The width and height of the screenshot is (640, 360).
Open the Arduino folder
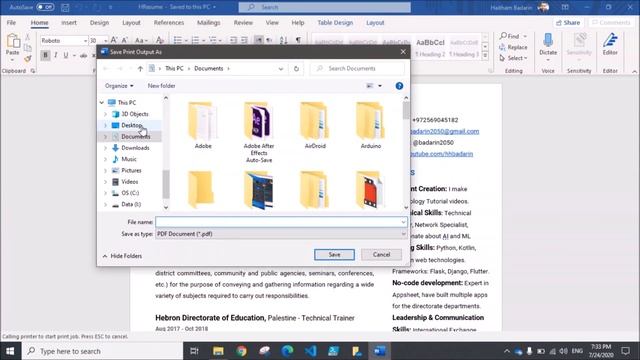(x=370, y=125)
